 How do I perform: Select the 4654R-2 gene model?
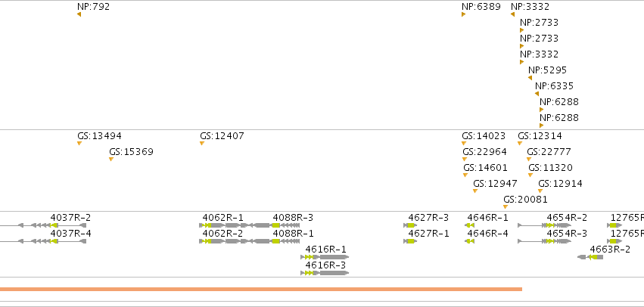pos(544,225)
